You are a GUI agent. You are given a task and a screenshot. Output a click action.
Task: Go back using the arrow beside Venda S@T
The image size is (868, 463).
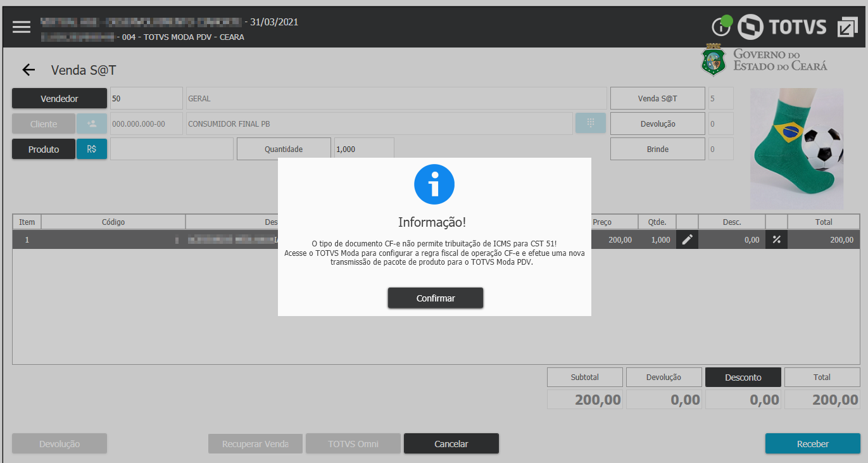pyautogui.click(x=28, y=70)
